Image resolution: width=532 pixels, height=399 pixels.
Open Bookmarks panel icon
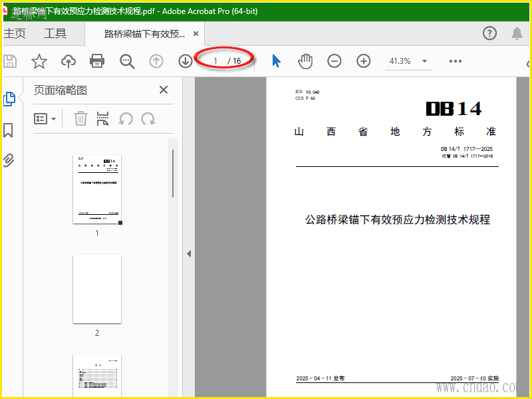point(8,130)
